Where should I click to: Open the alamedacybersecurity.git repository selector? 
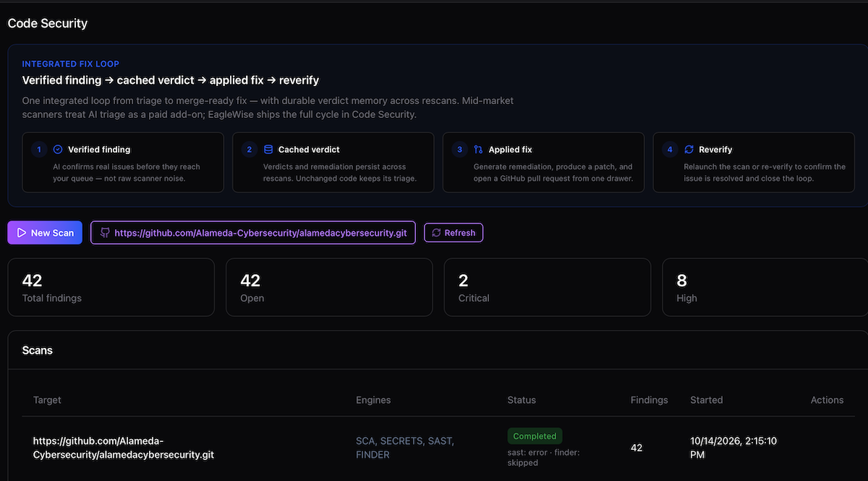click(253, 233)
